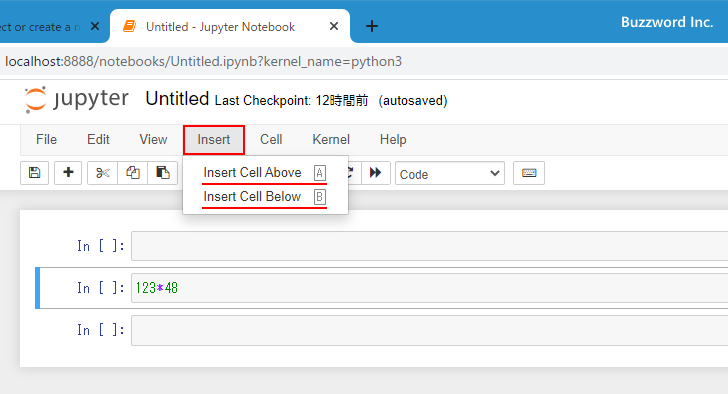This screenshot has width=728, height=394.
Task: Copy selected cells icon
Action: point(133,173)
